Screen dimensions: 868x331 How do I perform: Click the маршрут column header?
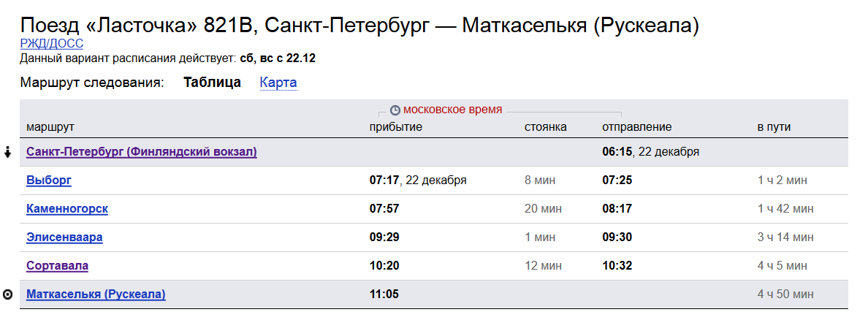50,127
